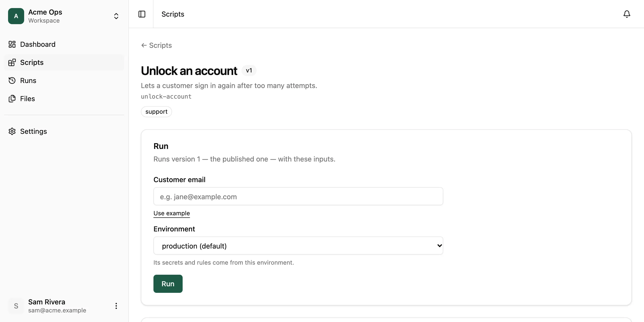Go to Runs in the sidebar
Viewport: 644px width, 322px height.
pos(64,80)
